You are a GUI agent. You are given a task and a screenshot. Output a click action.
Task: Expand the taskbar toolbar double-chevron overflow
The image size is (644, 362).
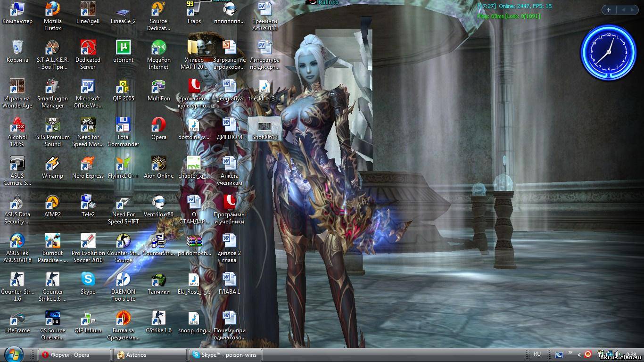[x=570, y=353]
